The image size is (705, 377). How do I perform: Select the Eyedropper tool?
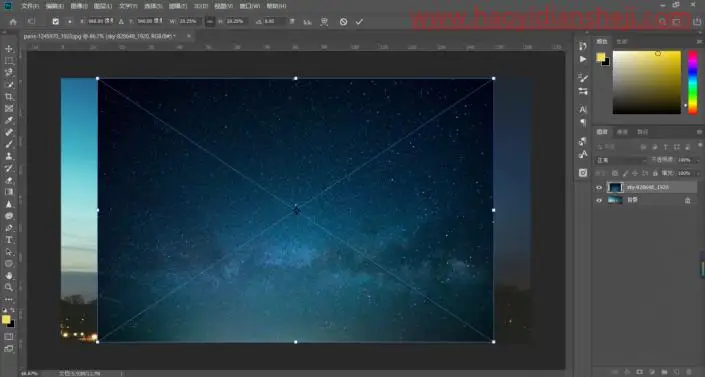9,121
